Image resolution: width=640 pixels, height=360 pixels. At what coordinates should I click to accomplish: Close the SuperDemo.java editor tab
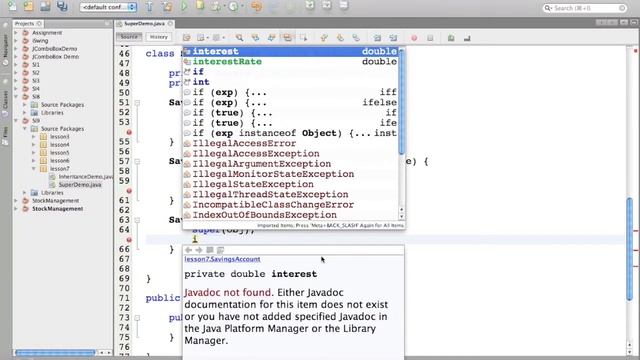pos(171,24)
